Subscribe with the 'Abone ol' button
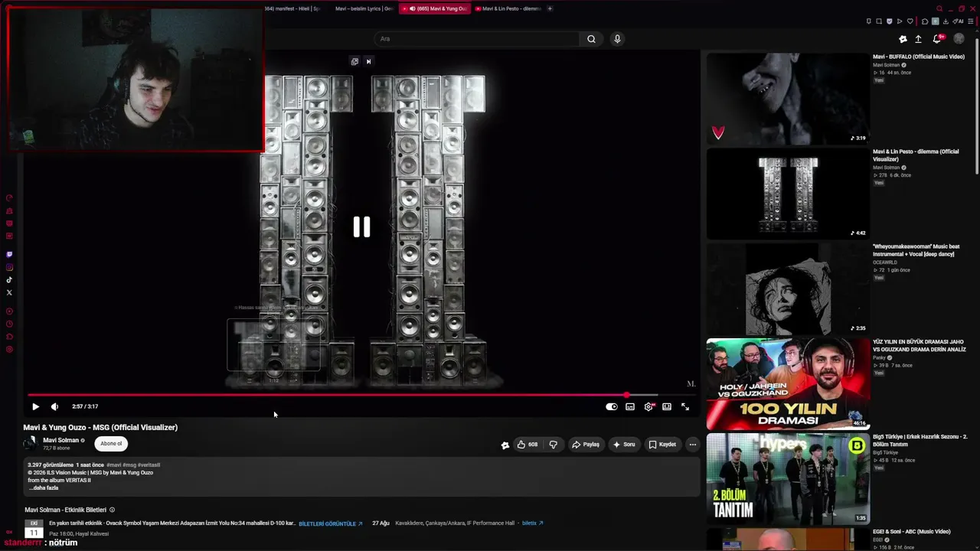980x551 pixels. coord(111,444)
